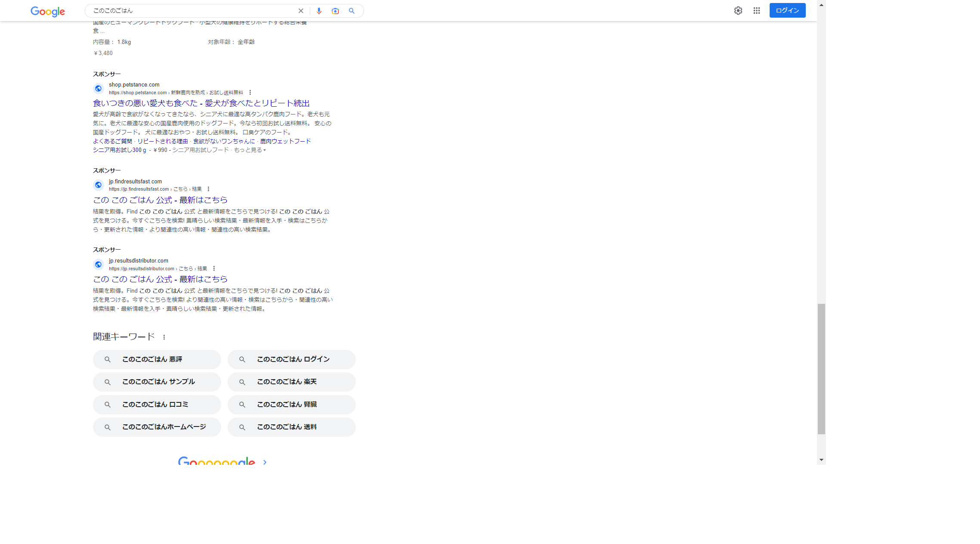Open three-dot menu for jp.findresultsfast.com ad

(208, 189)
